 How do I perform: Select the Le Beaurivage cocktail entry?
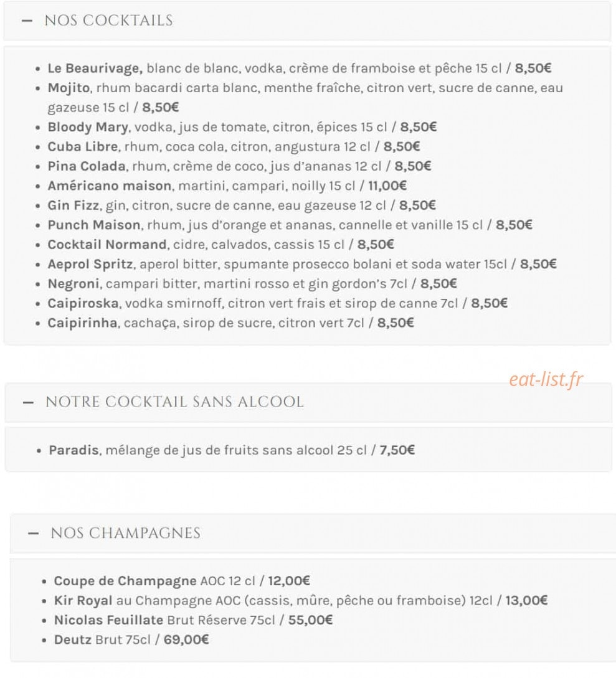[x=300, y=68]
